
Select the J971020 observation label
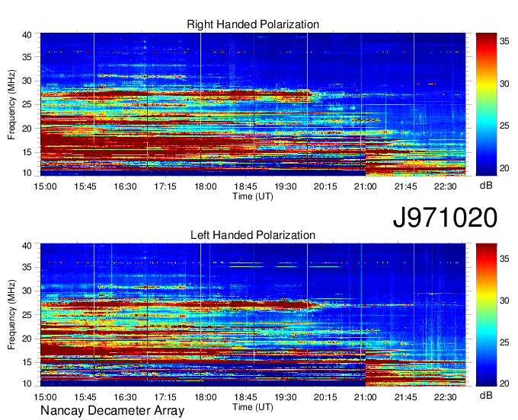pos(445,218)
